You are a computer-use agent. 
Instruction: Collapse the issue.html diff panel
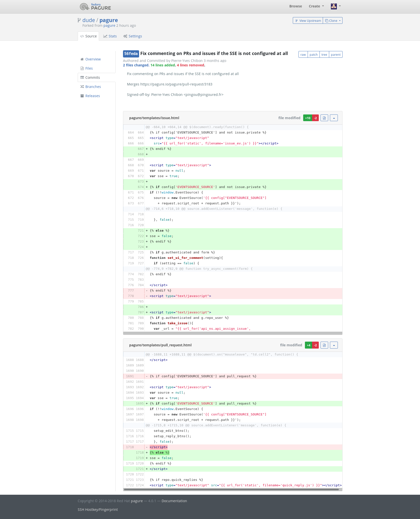(334, 118)
